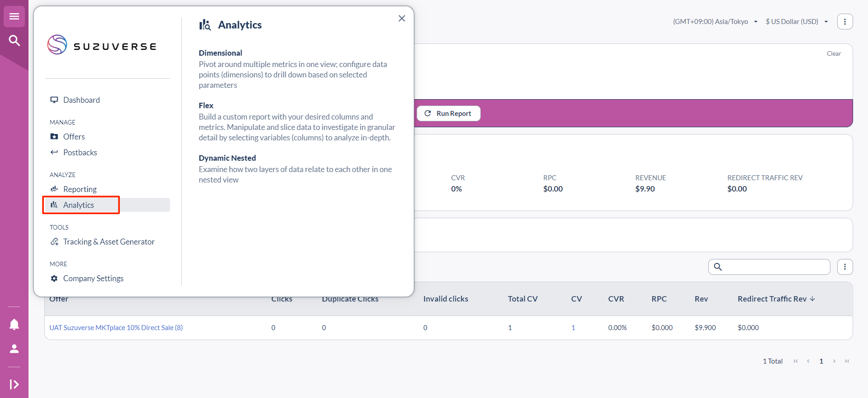868x398 pixels.
Task: Open the notifications bell icon
Action: [x=14, y=324]
